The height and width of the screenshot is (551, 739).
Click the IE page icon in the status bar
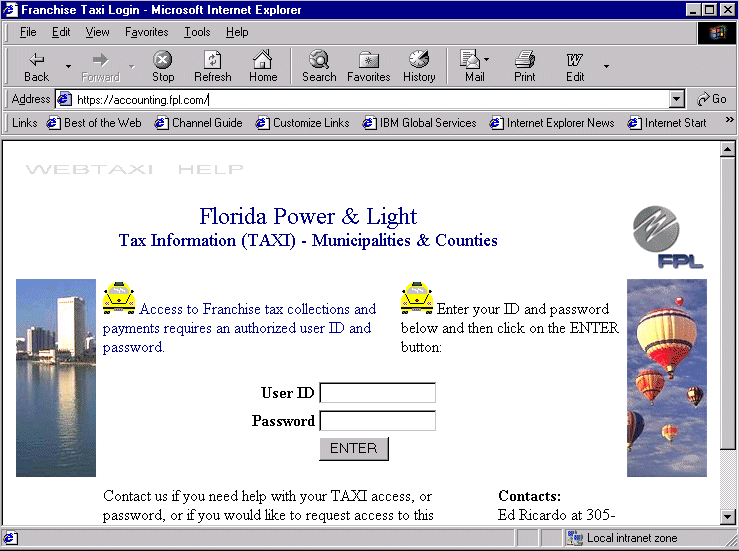pyautogui.click(x=10, y=538)
